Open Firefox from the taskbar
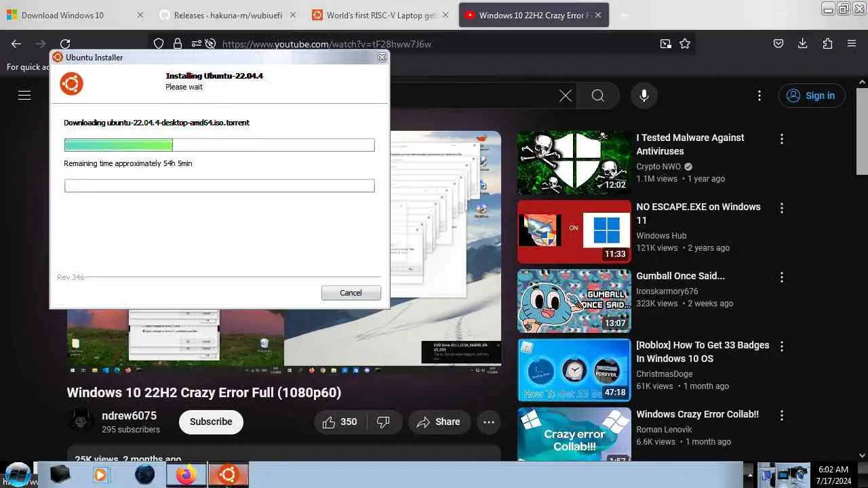868x488 pixels. [186, 474]
